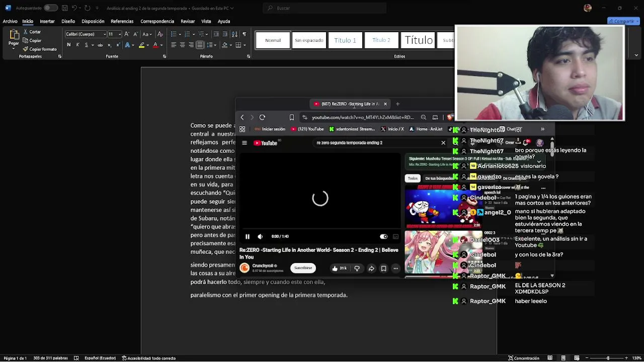Screen dimensions: 644x362
Task: Toggle italic (K) formatting
Action: (77, 45)
